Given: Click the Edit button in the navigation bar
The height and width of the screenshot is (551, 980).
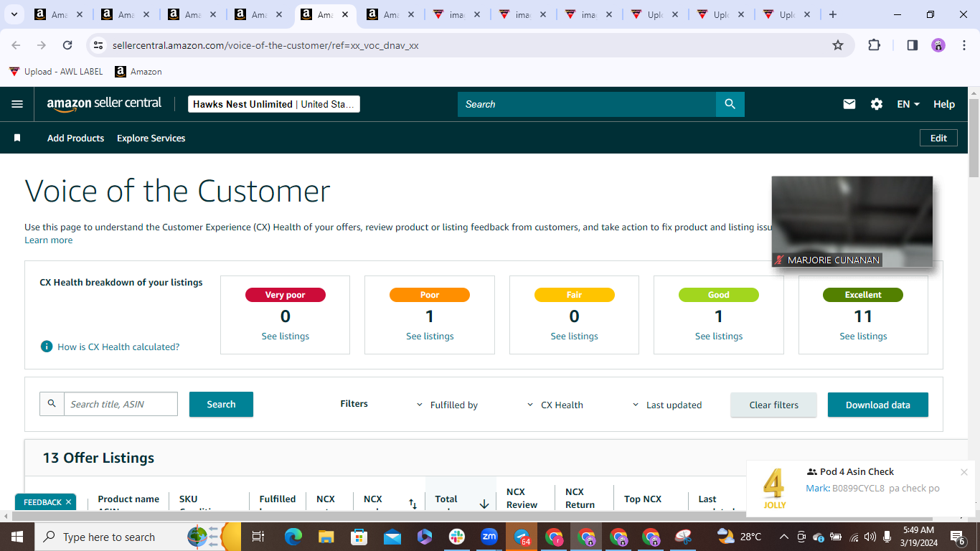Looking at the screenshot, I should coord(938,138).
